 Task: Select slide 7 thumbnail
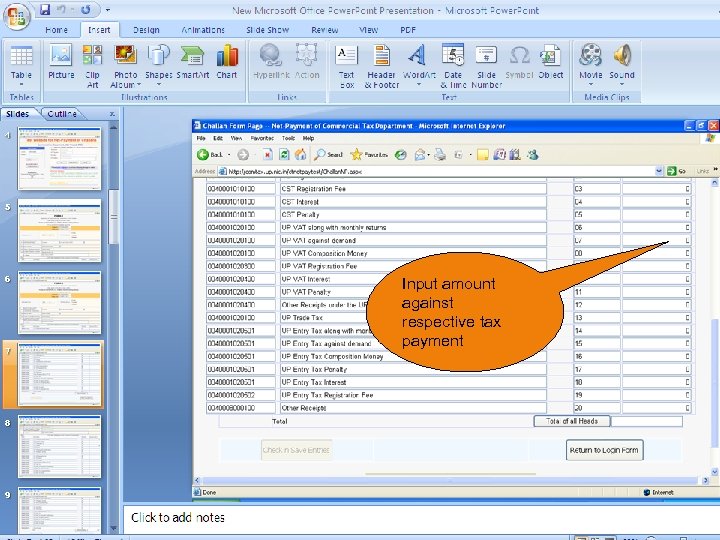(x=59, y=375)
